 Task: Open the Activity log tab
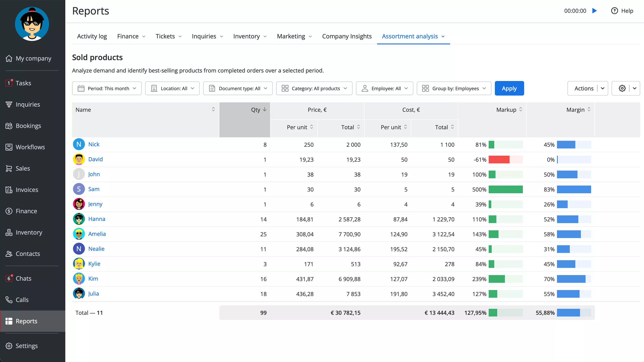click(x=92, y=36)
